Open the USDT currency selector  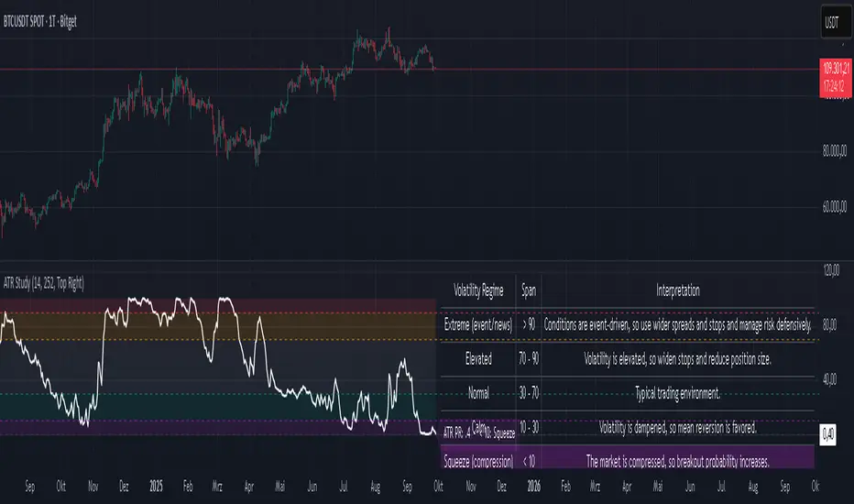[x=832, y=22]
